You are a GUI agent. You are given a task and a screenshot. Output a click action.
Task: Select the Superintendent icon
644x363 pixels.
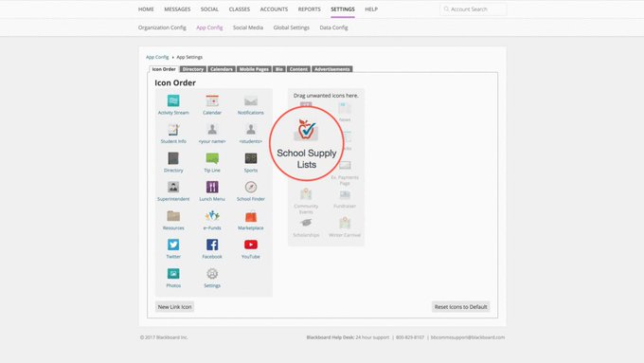(173, 187)
